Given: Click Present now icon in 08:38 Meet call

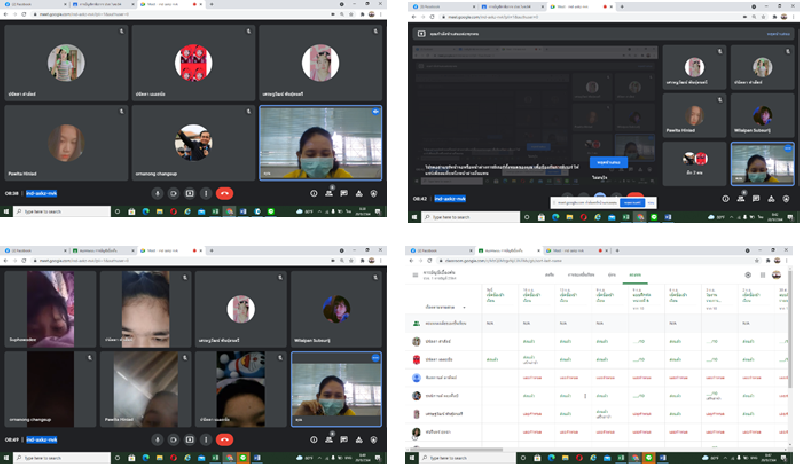Looking at the screenshot, I should tap(190, 193).
